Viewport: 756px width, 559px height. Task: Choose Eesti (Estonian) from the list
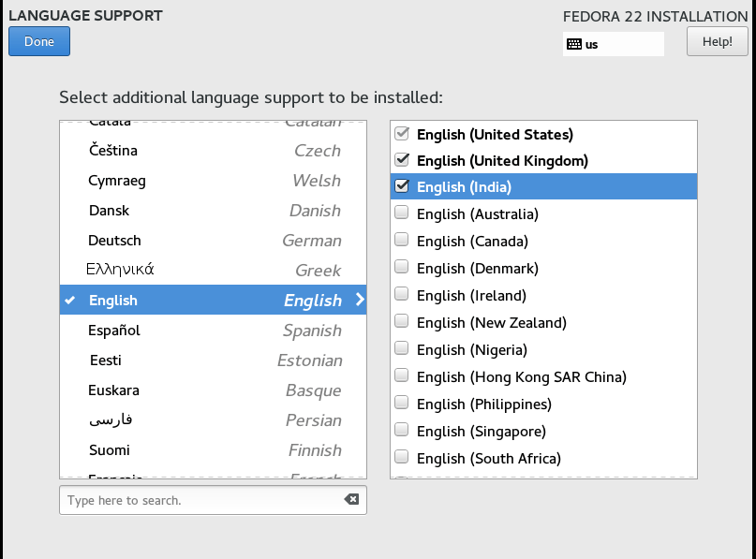[x=213, y=360]
